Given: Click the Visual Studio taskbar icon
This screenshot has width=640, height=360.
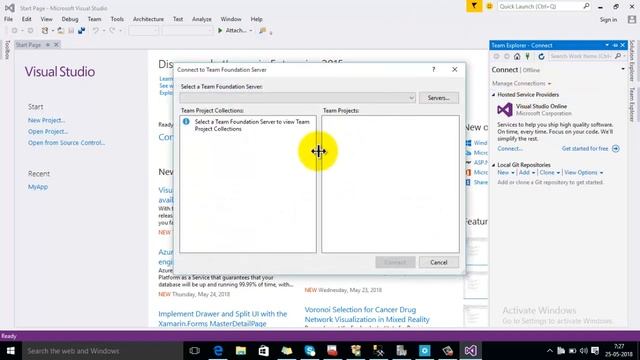Looking at the screenshot, I should (470, 351).
